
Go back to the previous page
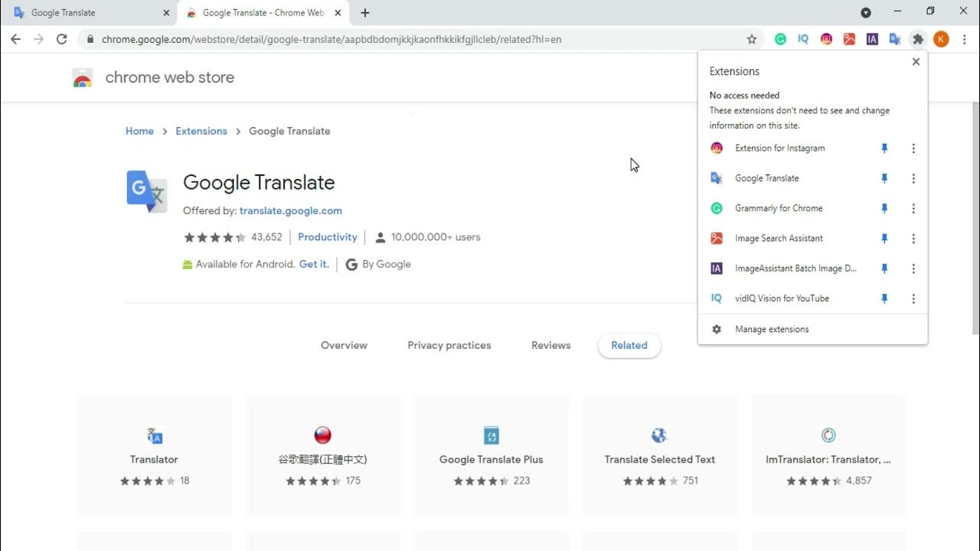tap(16, 39)
